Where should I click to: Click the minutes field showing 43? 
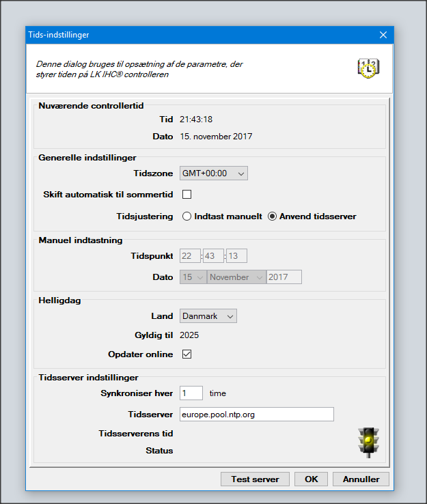pos(213,255)
